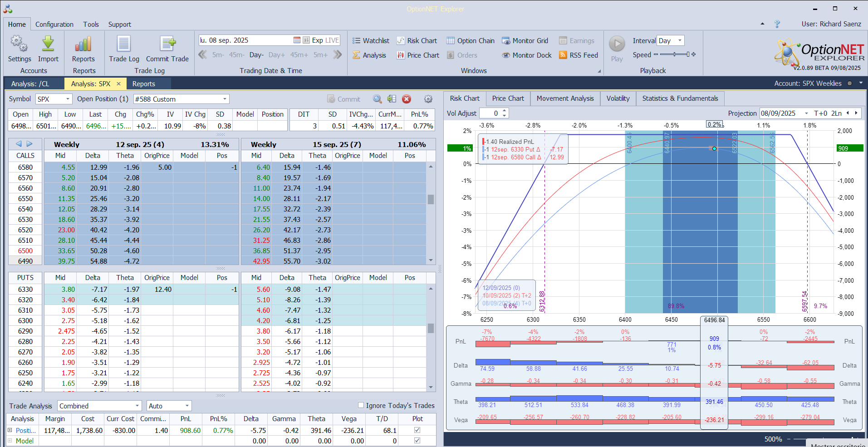Open the Monitor Dock window

tap(526, 55)
